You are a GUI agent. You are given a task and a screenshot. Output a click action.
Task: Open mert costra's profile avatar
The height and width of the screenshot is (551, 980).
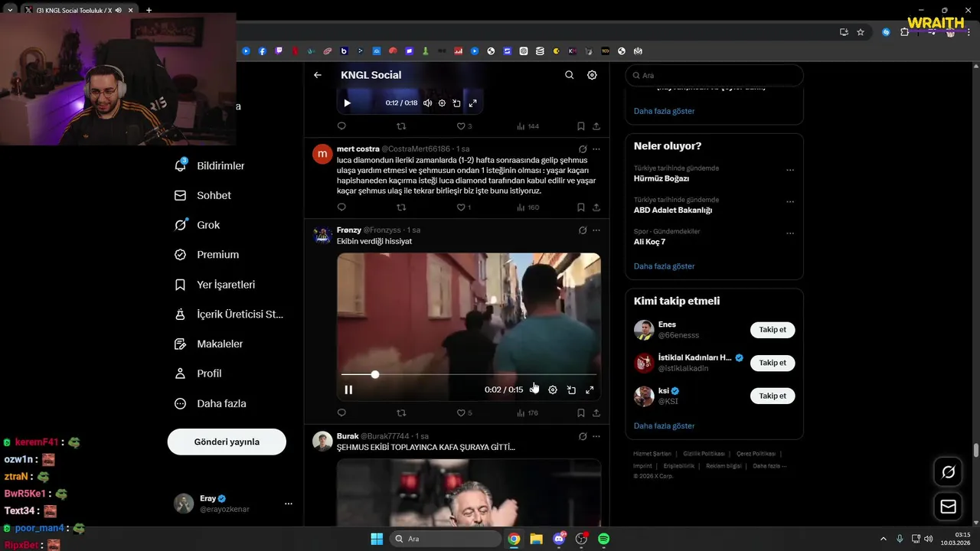[322, 154]
